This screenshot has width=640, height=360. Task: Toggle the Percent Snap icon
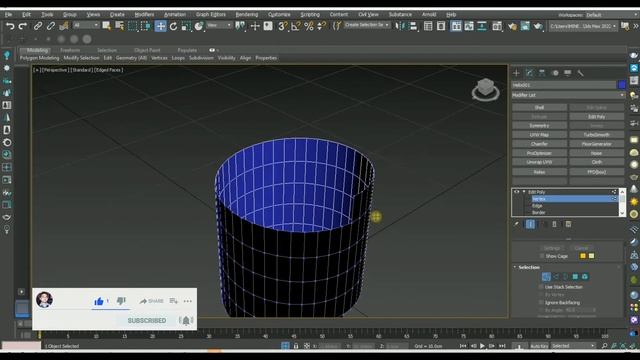[309, 26]
